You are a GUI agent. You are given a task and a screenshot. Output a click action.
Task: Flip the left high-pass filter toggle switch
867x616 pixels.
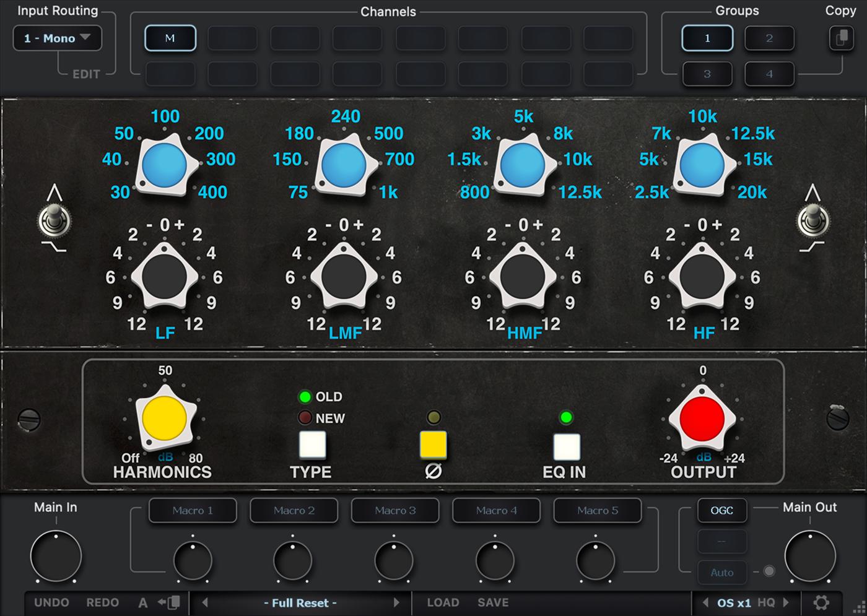coord(55,220)
